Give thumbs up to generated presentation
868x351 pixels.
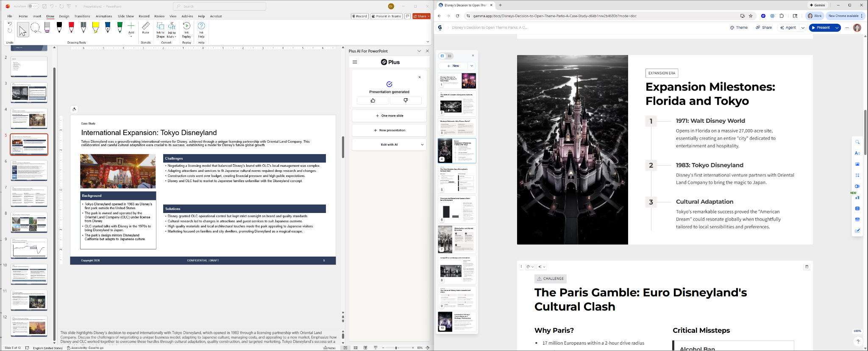373,100
